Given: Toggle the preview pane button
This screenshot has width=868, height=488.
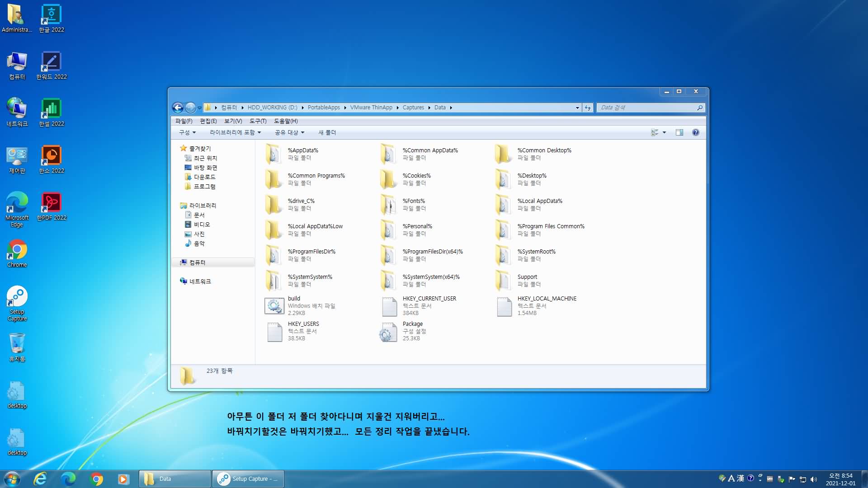Looking at the screenshot, I should (679, 132).
